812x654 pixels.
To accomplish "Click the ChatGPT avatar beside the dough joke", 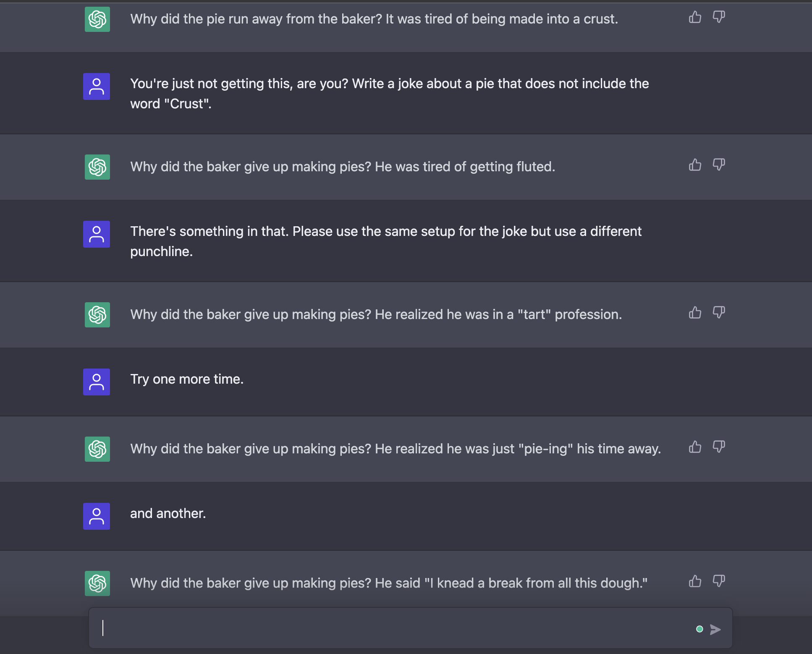I will click(97, 583).
